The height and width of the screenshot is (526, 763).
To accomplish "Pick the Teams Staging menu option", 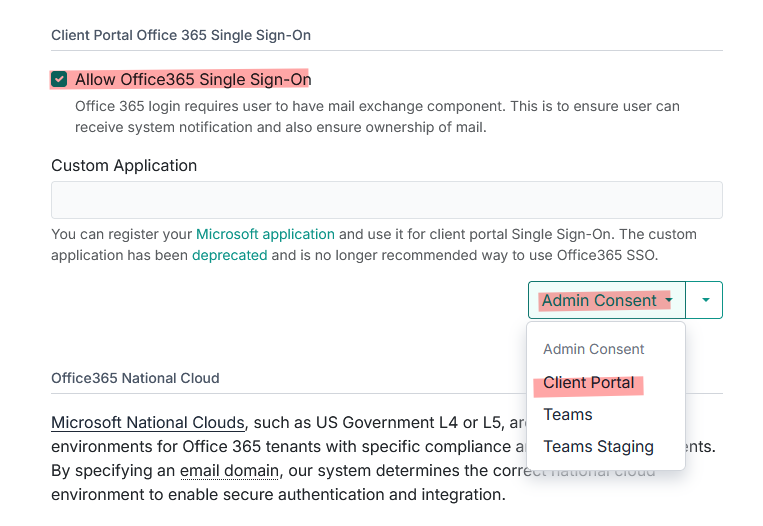I will [x=598, y=446].
